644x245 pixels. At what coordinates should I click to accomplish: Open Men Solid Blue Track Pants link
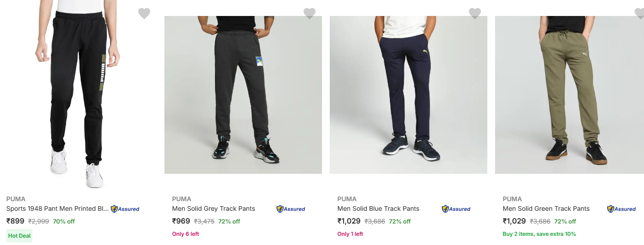click(x=378, y=209)
